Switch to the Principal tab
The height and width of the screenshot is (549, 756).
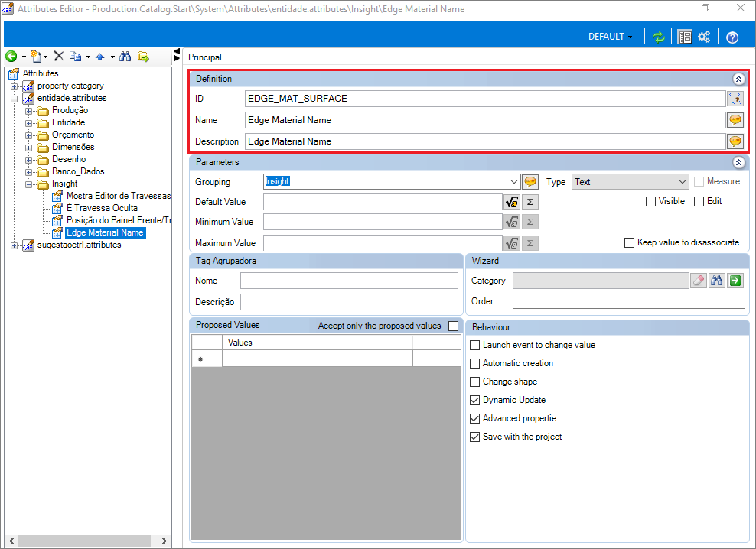tap(205, 57)
